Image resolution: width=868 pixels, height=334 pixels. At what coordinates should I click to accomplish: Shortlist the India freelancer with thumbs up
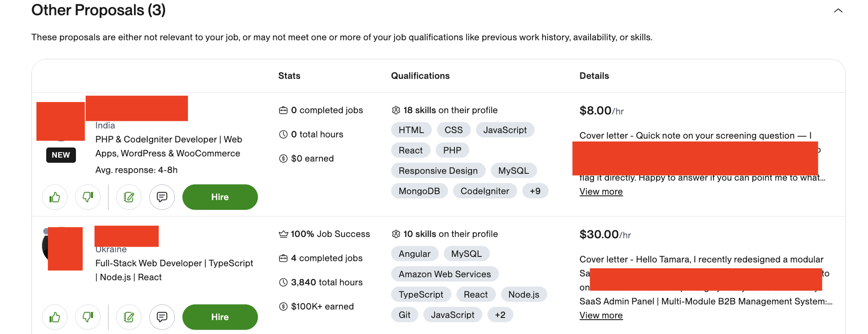tap(55, 197)
